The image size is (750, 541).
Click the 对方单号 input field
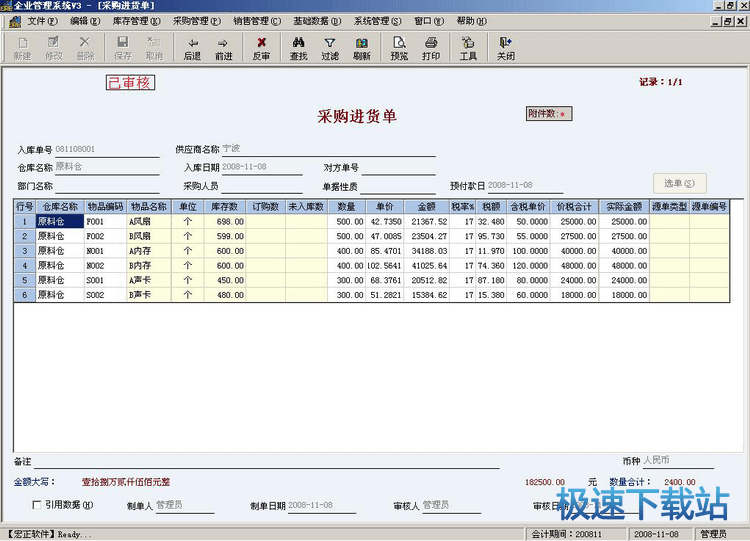point(398,167)
